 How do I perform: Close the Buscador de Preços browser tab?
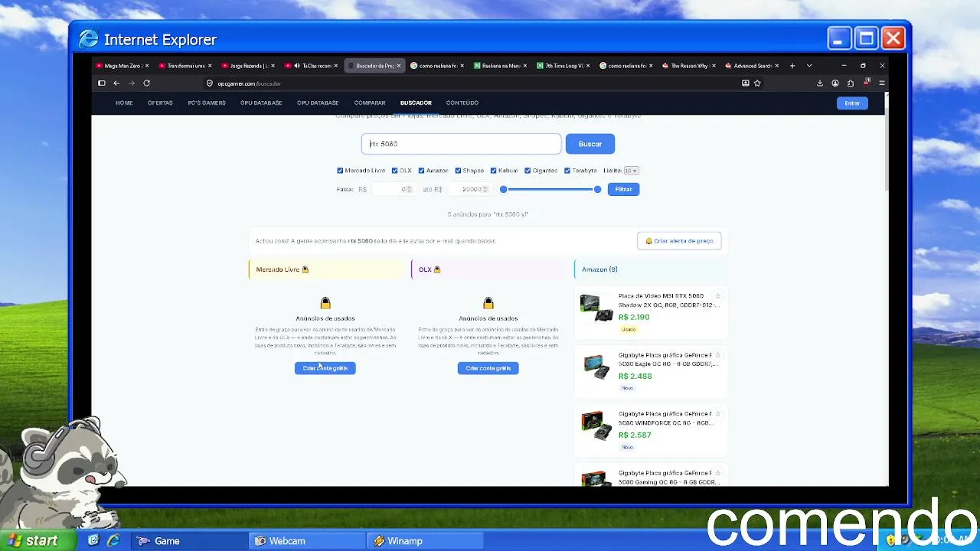point(399,66)
